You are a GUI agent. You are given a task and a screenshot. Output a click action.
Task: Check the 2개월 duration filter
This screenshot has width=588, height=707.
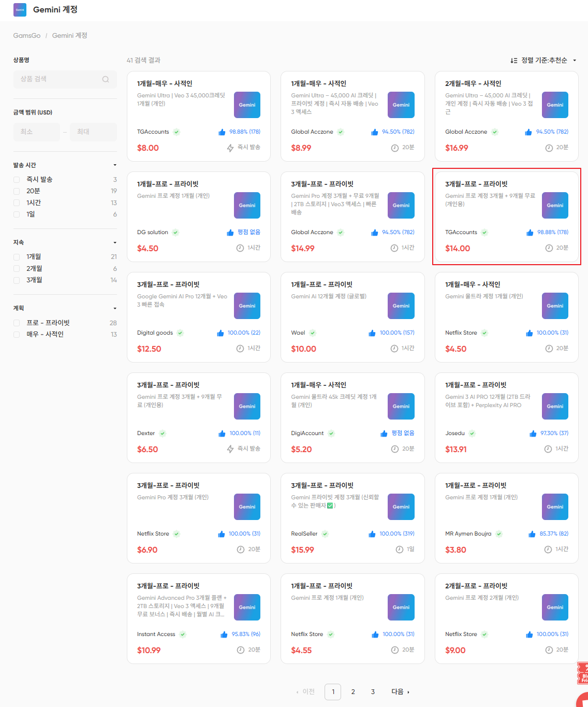tap(17, 269)
